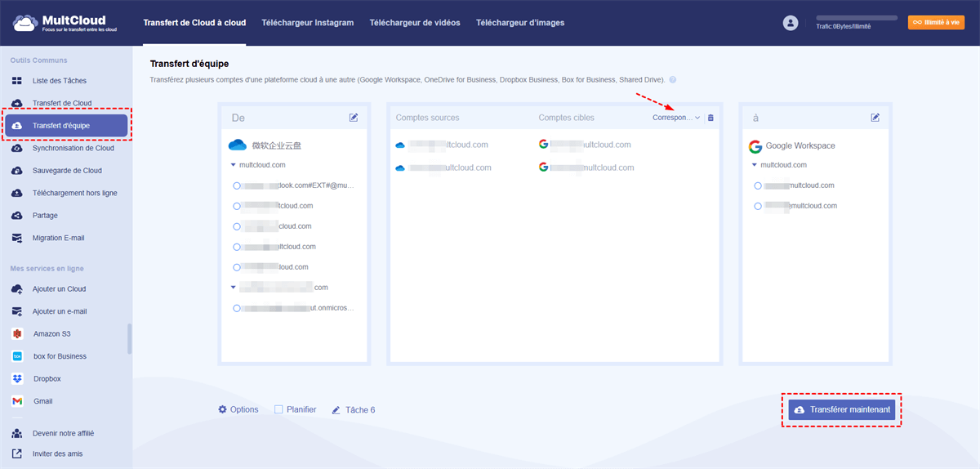This screenshot has width=980, height=469.
Task: Click the Illimité à vie button
Action: click(x=936, y=23)
